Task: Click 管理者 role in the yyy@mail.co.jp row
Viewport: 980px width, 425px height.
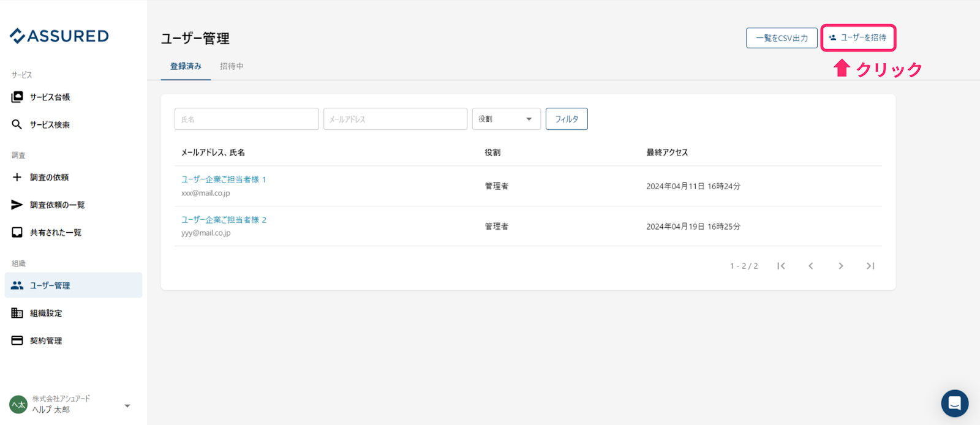Action: point(497,227)
